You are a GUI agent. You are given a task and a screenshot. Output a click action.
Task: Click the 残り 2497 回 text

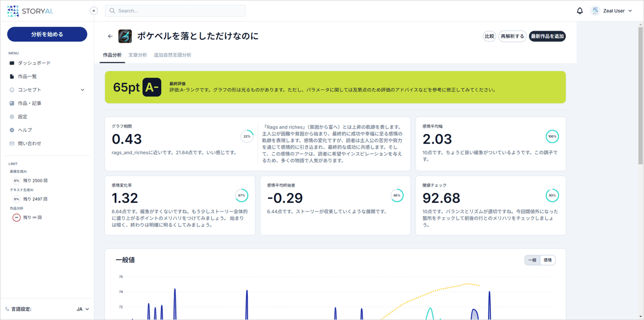point(35,199)
